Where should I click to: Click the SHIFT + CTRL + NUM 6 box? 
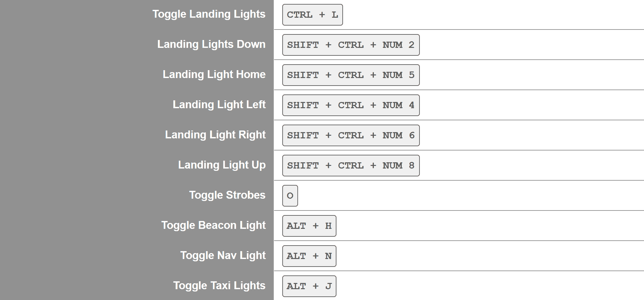click(x=351, y=135)
